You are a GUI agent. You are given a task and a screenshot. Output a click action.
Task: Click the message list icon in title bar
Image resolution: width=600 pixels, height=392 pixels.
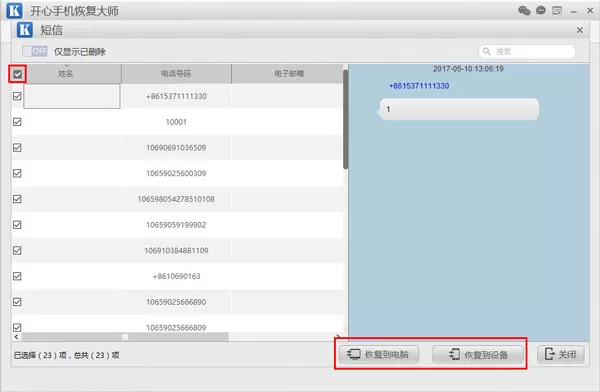pyautogui.click(x=557, y=10)
